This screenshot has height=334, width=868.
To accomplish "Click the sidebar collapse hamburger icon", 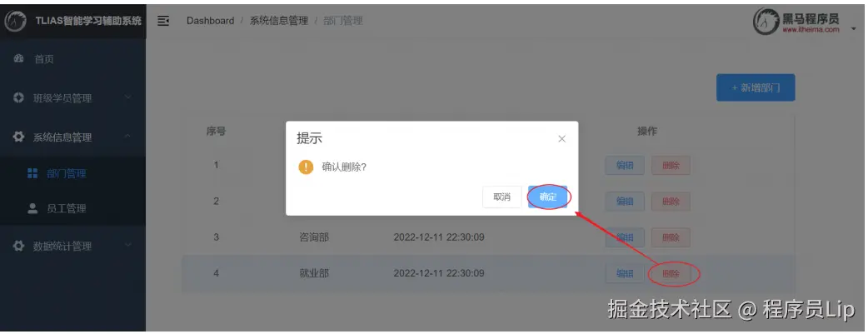I will coord(162,21).
